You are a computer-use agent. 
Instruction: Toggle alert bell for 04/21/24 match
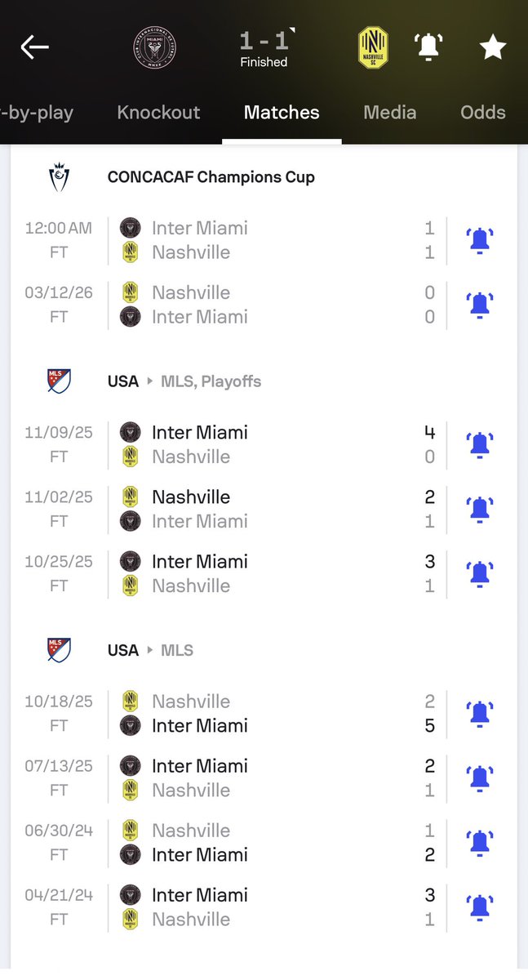click(480, 906)
